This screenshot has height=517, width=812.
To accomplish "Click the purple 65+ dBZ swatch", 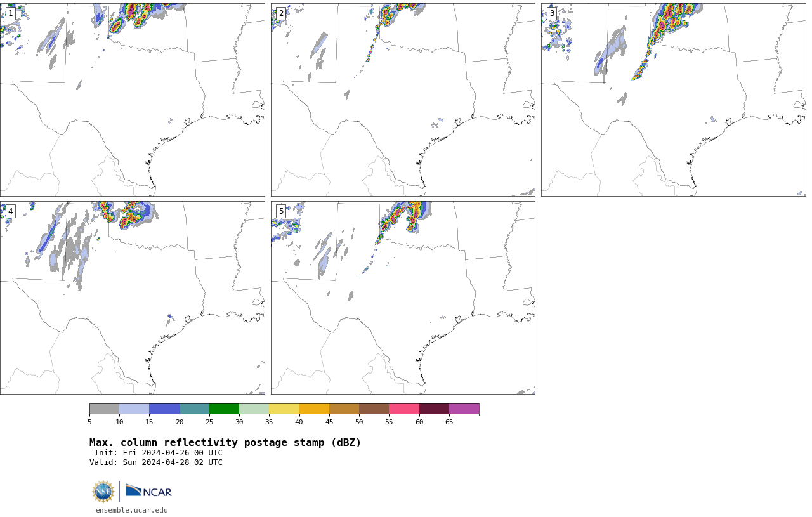I will tap(464, 409).
